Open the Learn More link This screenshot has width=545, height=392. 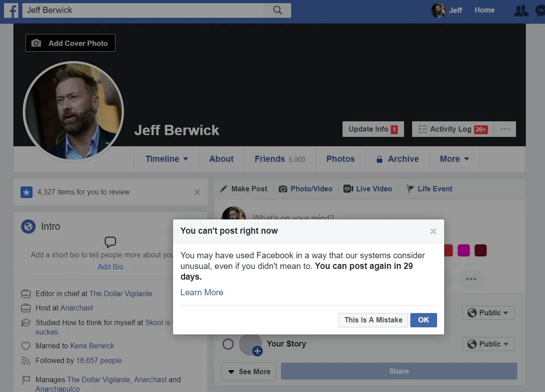[x=202, y=293]
